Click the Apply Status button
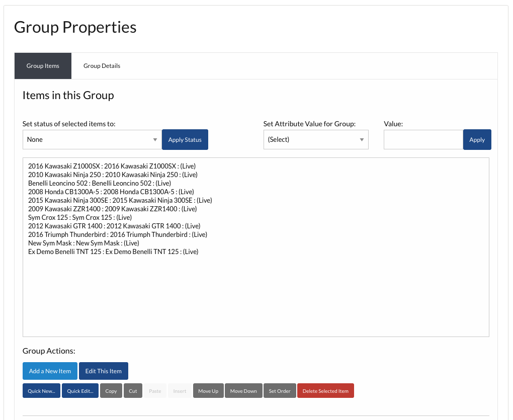Viewport: 513px width, 420px height. [185, 140]
